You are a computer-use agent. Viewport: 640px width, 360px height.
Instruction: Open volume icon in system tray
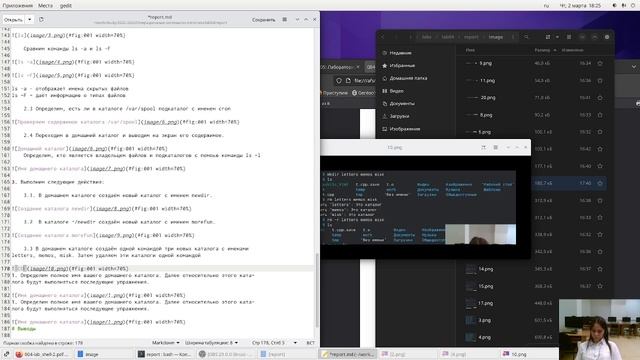coord(624,6)
